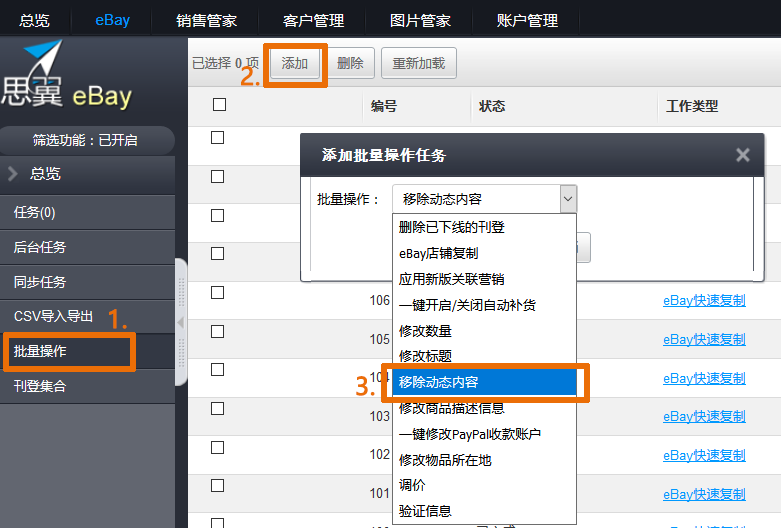Click the 102 number cell
This screenshot has height=528, width=781.
[380, 454]
